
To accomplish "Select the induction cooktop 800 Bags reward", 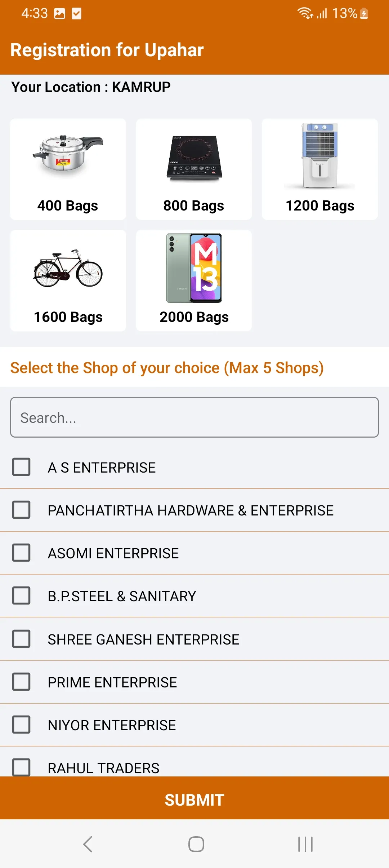I will point(194,169).
